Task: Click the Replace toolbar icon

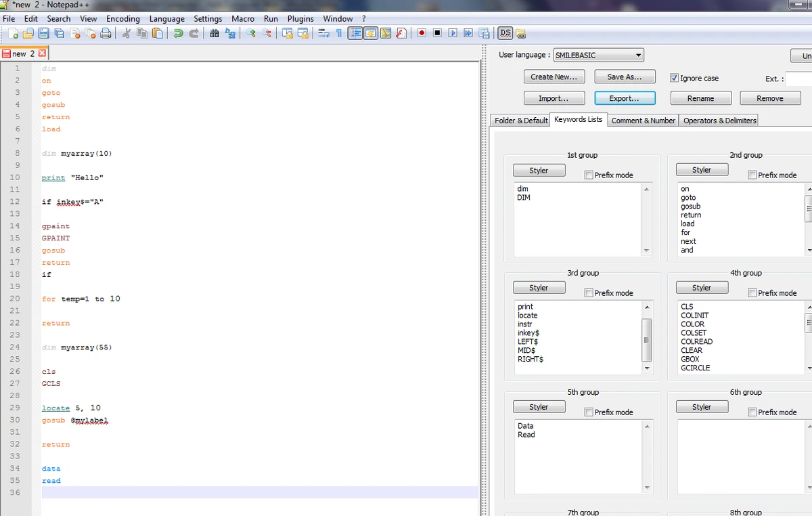Action: coord(229,33)
